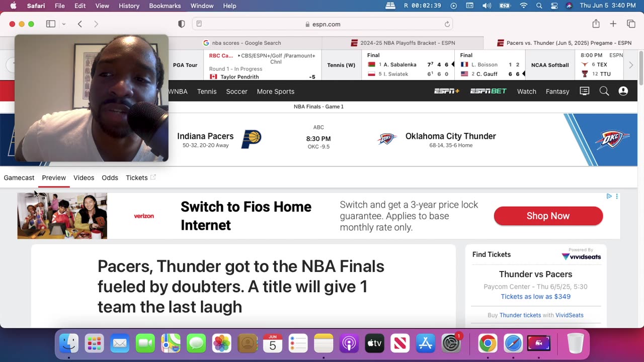Open NCAA Softball scoreboard label
The image size is (644, 362).
click(x=550, y=65)
